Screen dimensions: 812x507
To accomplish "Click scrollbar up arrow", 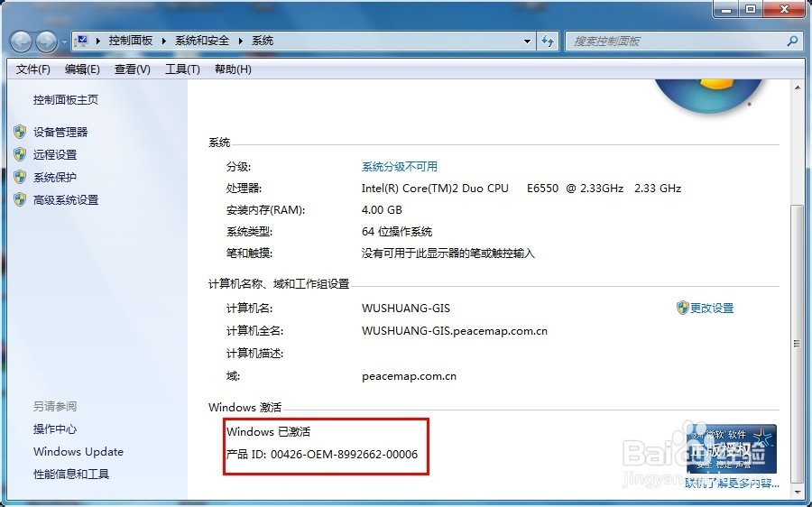I will [797, 88].
